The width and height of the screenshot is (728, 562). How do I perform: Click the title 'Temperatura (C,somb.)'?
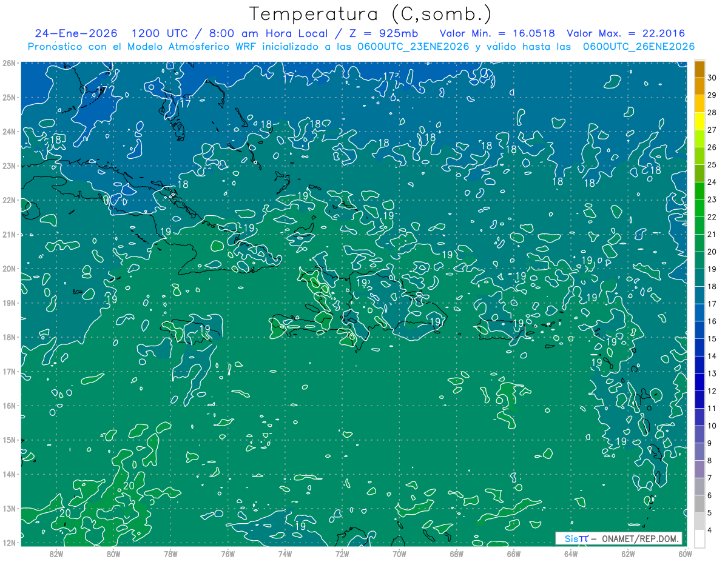click(x=370, y=13)
